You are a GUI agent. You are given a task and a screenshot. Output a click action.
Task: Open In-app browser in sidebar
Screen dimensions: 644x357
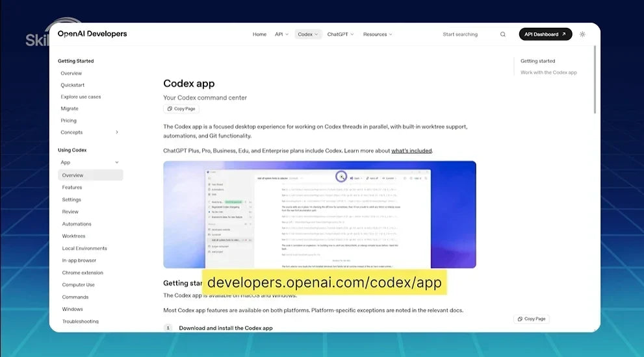(79, 260)
